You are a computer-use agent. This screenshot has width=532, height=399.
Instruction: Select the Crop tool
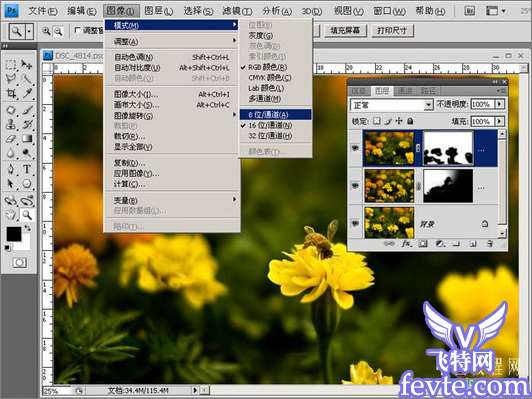tap(11, 93)
